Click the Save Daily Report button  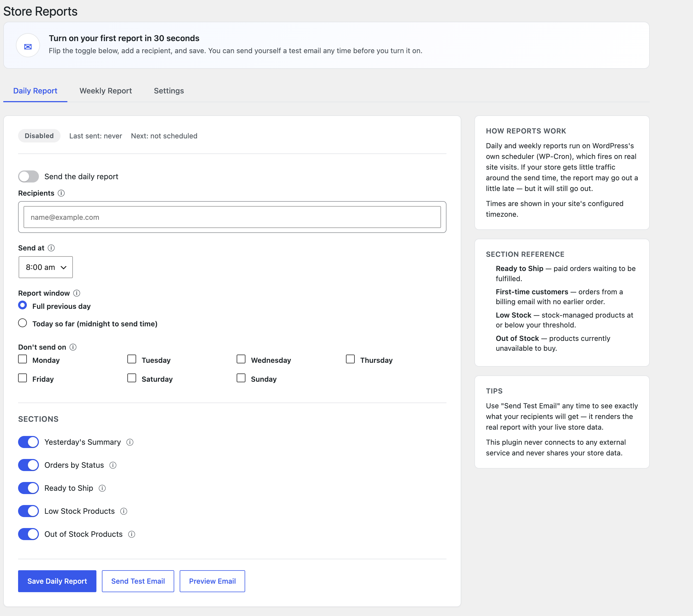tap(57, 581)
